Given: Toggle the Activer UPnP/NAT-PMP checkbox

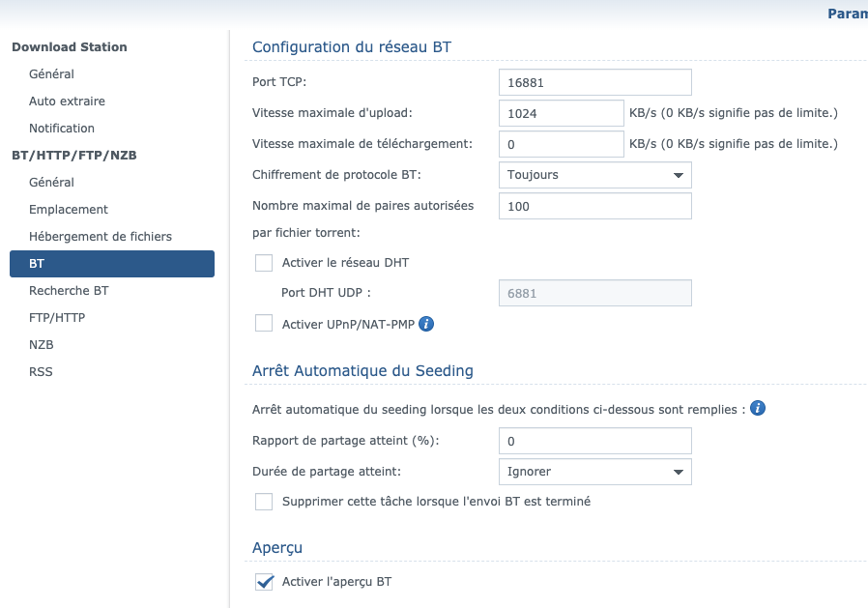Looking at the screenshot, I should [264, 323].
